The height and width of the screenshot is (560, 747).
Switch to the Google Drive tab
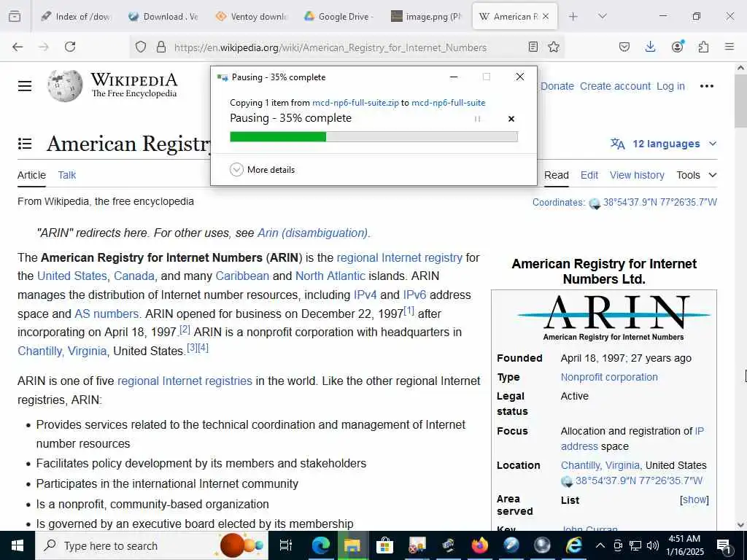click(338, 16)
